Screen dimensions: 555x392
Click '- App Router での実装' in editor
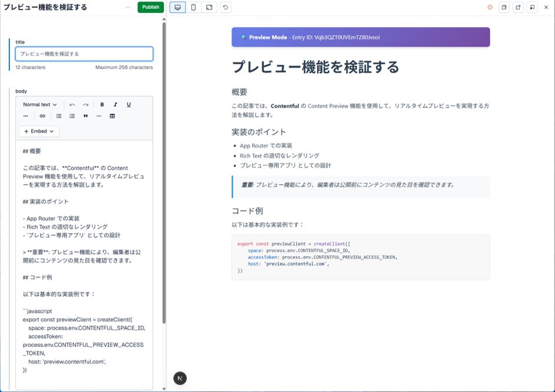point(51,218)
